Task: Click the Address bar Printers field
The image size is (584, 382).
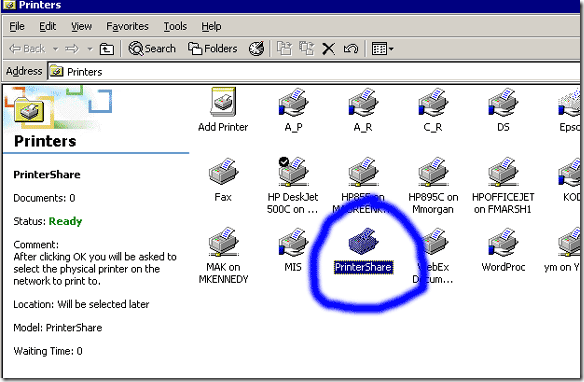Action: click(x=315, y=71)
